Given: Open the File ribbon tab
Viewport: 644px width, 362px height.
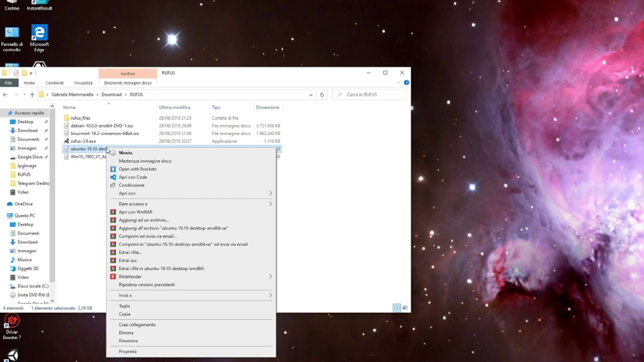Looking at the screenshot, I should [8, 83].
